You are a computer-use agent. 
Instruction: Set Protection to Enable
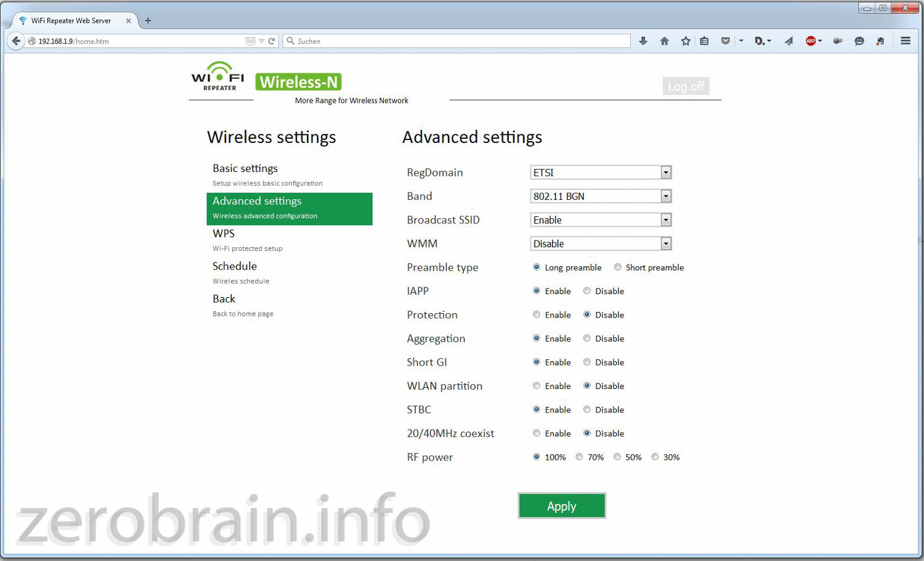(x=537, y=314)
